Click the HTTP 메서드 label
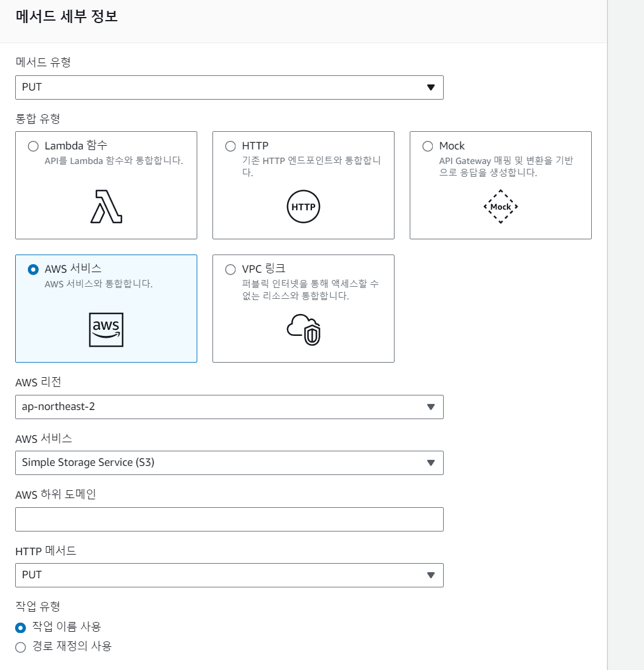 pyautogui.click(x=46, y=551)
